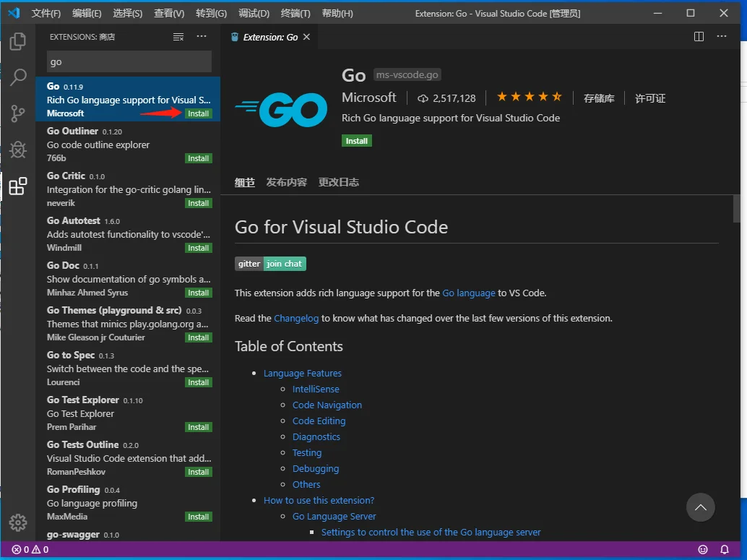Open the editor more actions ellipsis
This screenshot has height=560, width=747.
pos(722,36)
